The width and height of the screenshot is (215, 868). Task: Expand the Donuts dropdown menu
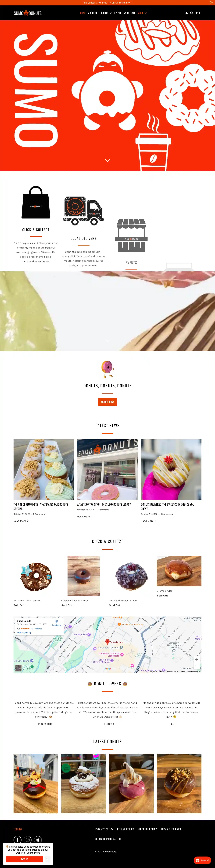click(x=106, y=13)
